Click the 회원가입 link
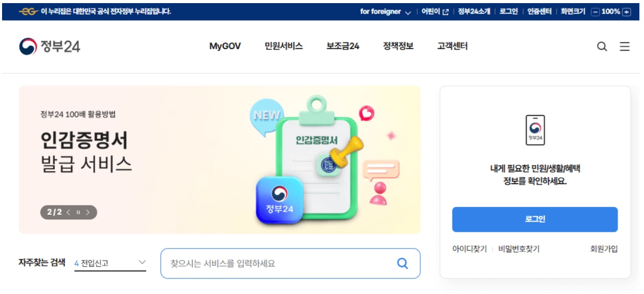The image size is (644, 294). 604,249
